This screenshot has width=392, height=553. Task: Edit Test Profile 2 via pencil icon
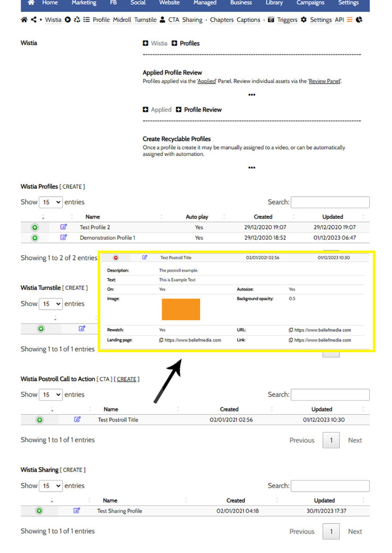(64, 227)
